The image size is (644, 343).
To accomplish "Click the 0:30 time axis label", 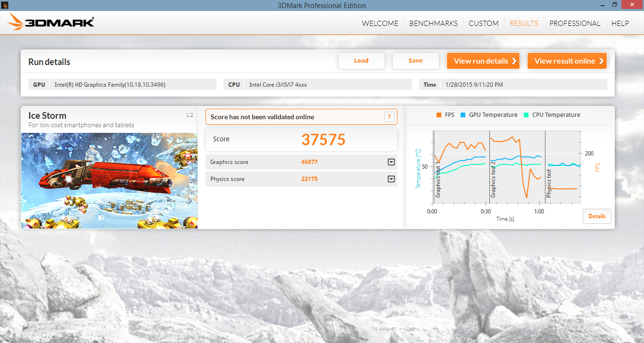I will pyautogui.click(x=486, y=212).
